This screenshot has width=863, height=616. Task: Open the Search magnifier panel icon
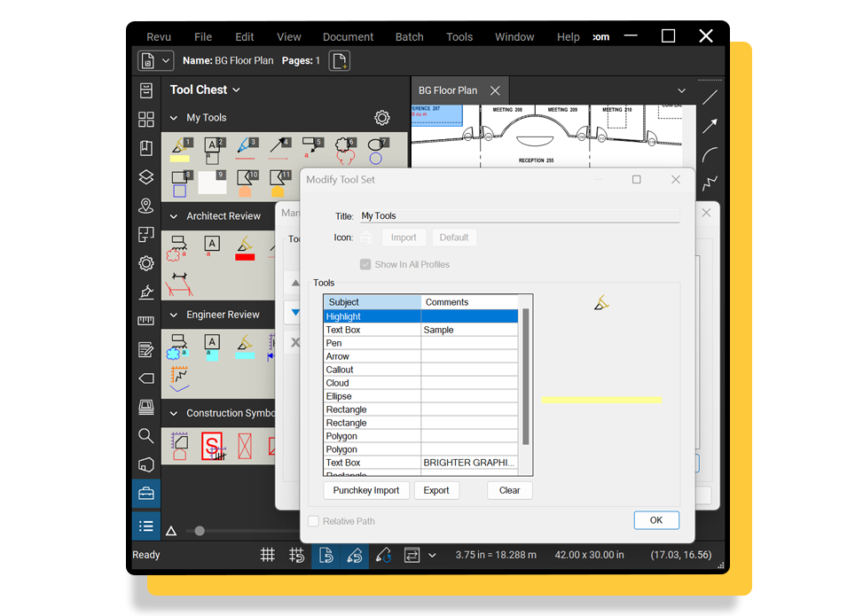pyautogui.click(x=145, y=436)
